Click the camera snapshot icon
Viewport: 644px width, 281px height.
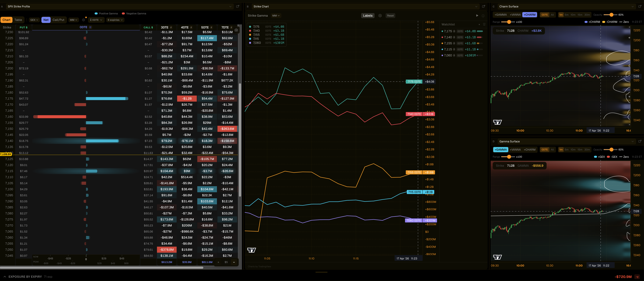[x=236, y=30]
